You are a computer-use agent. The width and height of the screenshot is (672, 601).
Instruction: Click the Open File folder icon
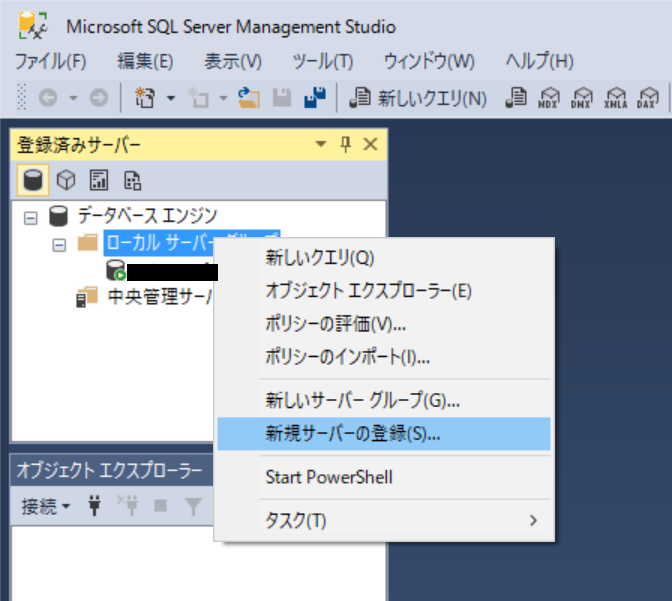249,98
